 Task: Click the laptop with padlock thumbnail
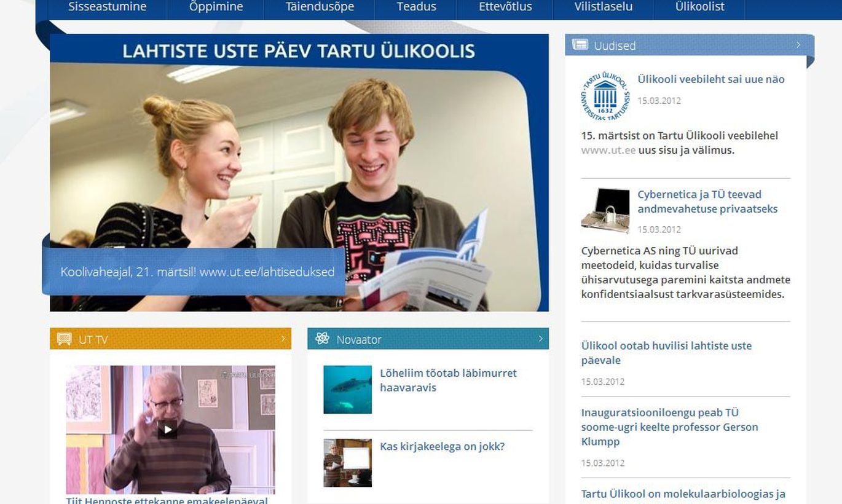click(x=605, y=210)
